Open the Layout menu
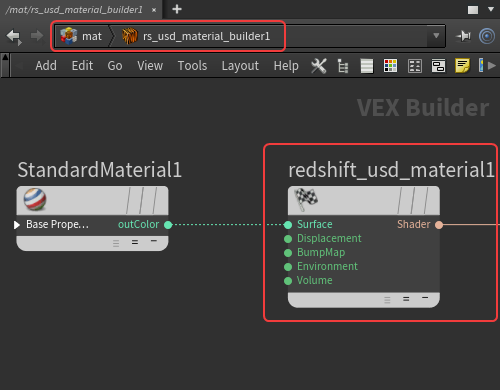This screenshot has height=390, width=500. [240, 66]
